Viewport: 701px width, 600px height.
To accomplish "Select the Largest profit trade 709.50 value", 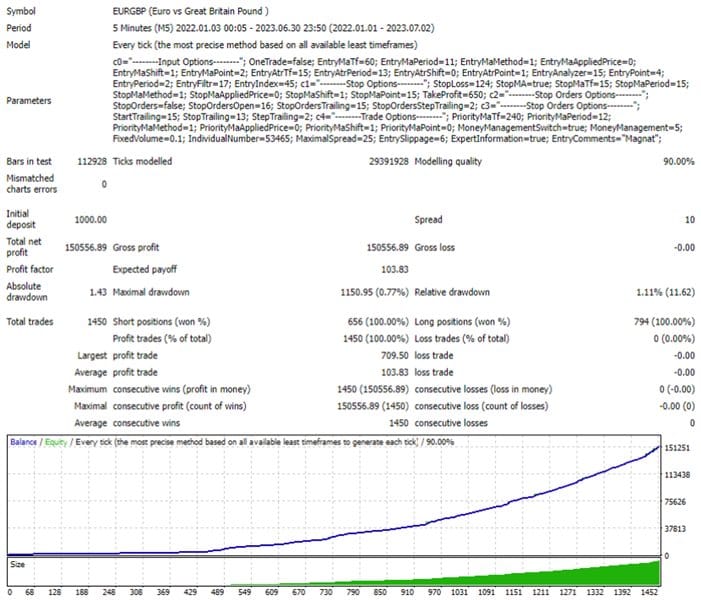I will 394,355.
